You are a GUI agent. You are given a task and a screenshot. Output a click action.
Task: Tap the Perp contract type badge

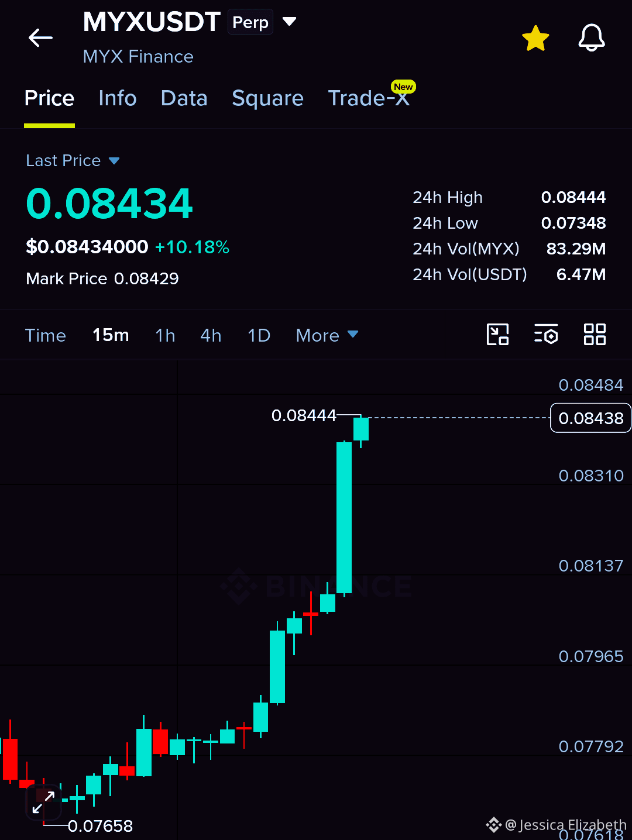click(250, 22)
